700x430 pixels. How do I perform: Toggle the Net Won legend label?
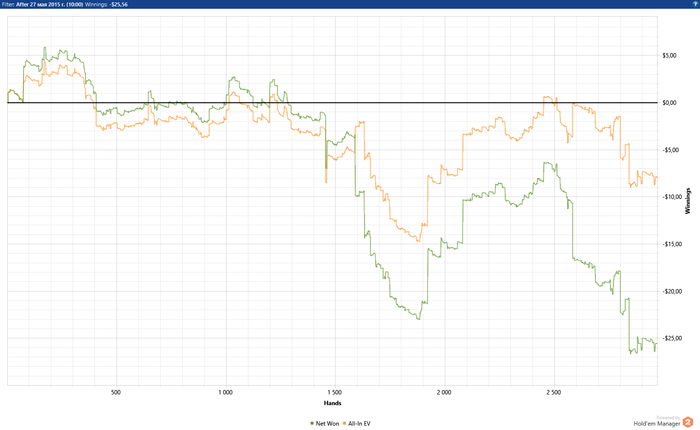pyautogui.click(x=327, y=423)
